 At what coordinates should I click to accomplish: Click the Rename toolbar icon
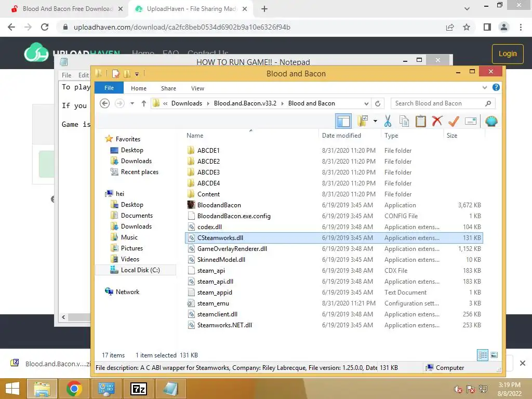[471, 121]
